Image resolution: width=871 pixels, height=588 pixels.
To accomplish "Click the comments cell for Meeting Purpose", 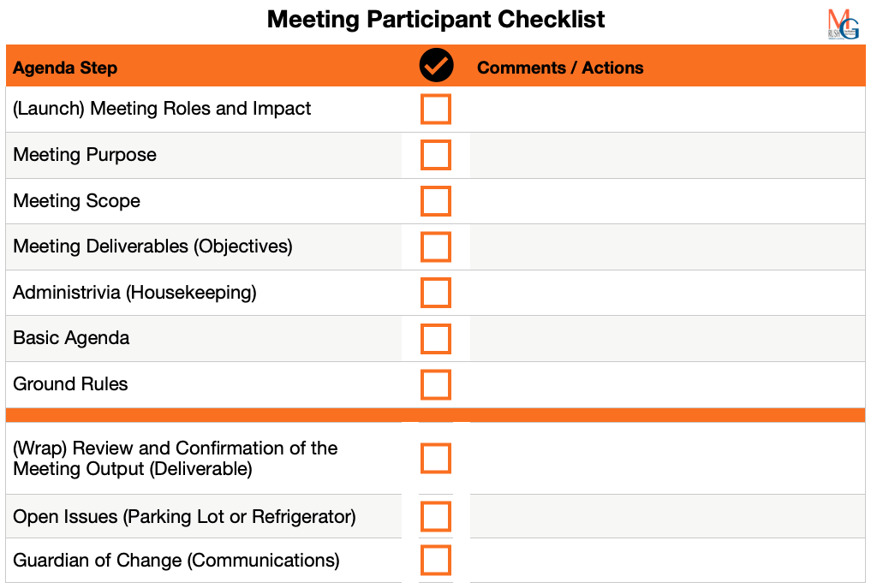I will [668, 155].
